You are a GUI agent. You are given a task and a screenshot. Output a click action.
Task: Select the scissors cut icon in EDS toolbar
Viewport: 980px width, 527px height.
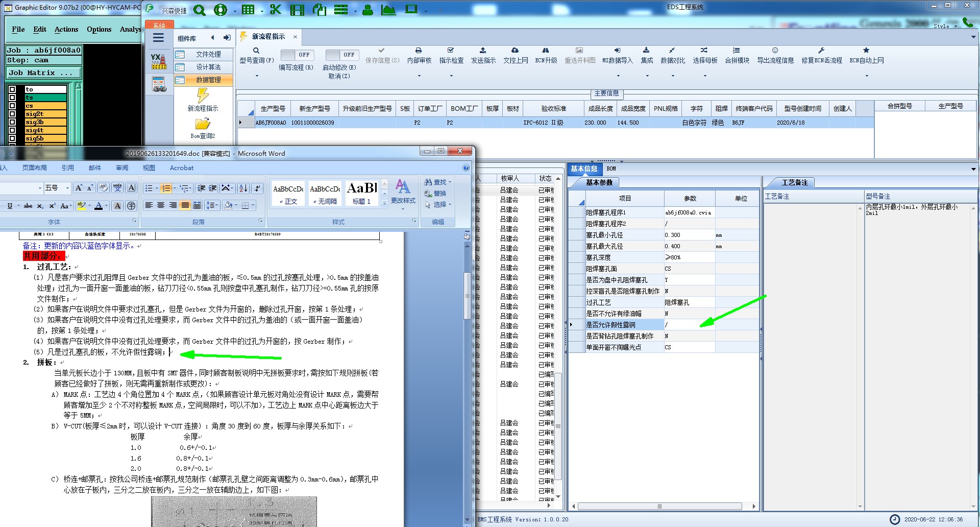(x=276, y=10)
